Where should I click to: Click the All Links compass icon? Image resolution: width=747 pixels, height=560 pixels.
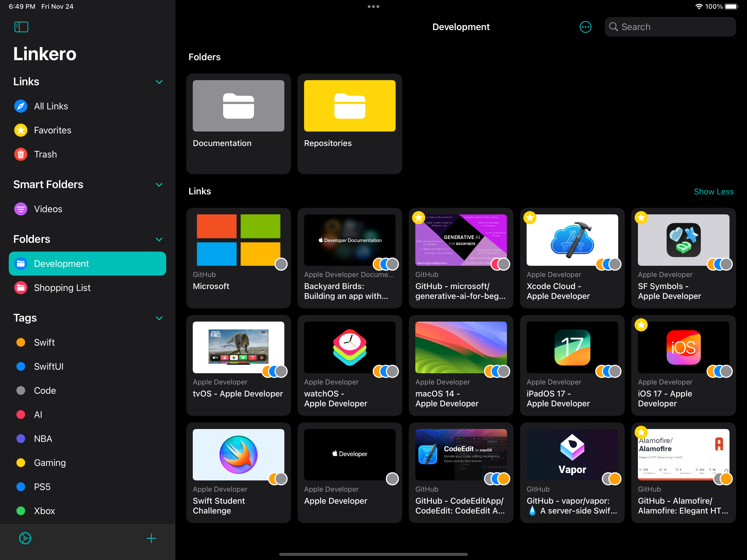pyautogui.click(x=21, y=106)
